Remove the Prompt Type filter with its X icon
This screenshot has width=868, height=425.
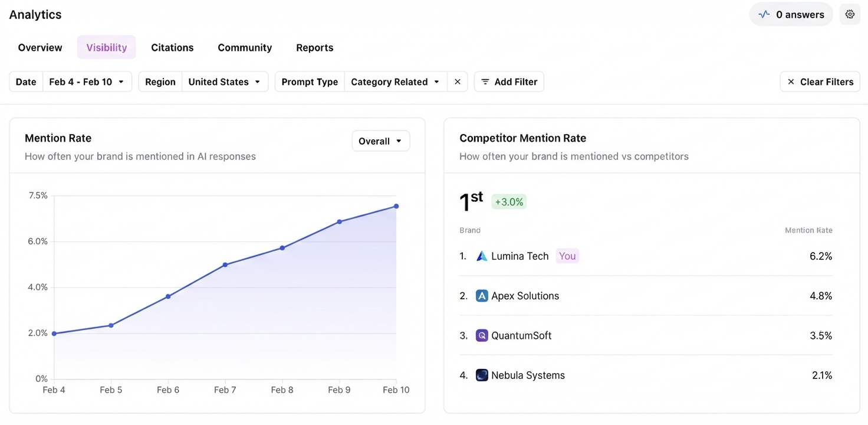(x=458, y=81)
